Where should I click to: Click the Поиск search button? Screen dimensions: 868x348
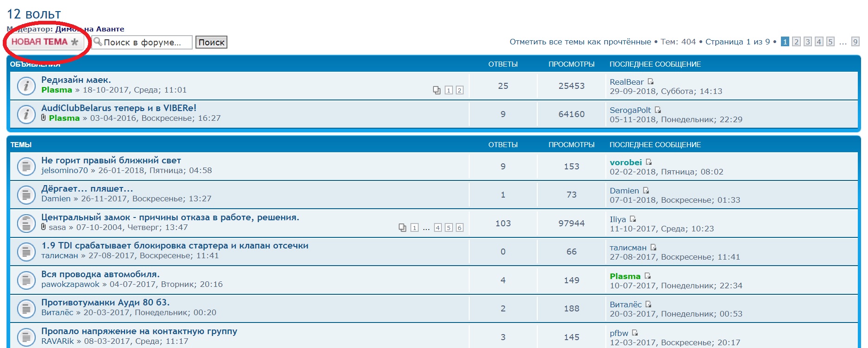[211, 42]
